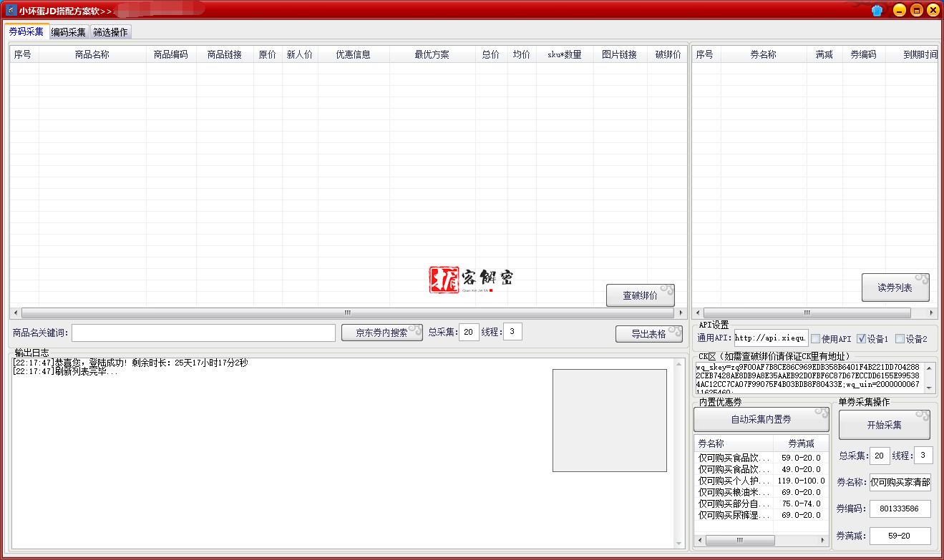This screenshot has height=560, width=944.
Task: Click right arrow of product table scrollbar
Action: 681,313
